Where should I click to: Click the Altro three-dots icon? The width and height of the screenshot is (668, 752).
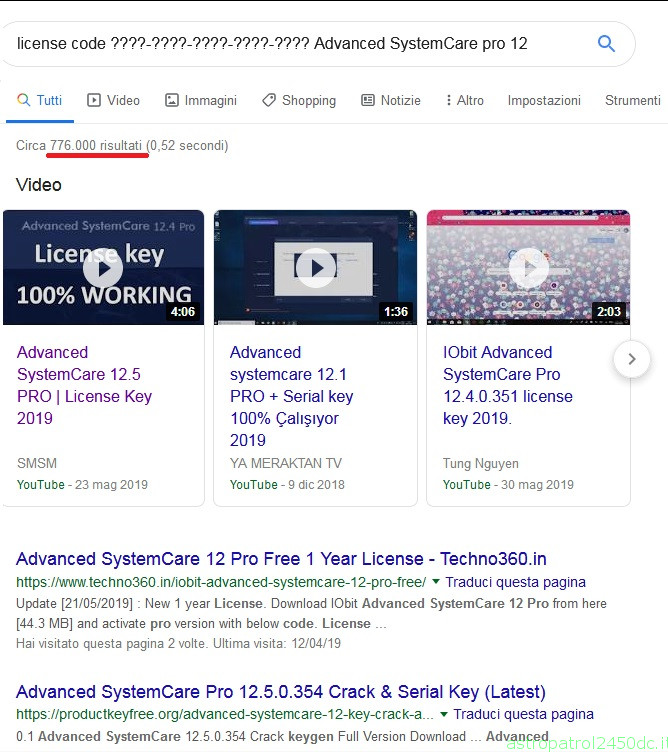pyautogui.click(x=448, y=100)
